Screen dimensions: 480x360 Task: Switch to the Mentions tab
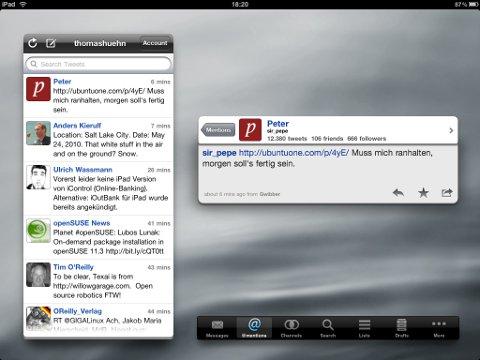click(x=254, y=328)
